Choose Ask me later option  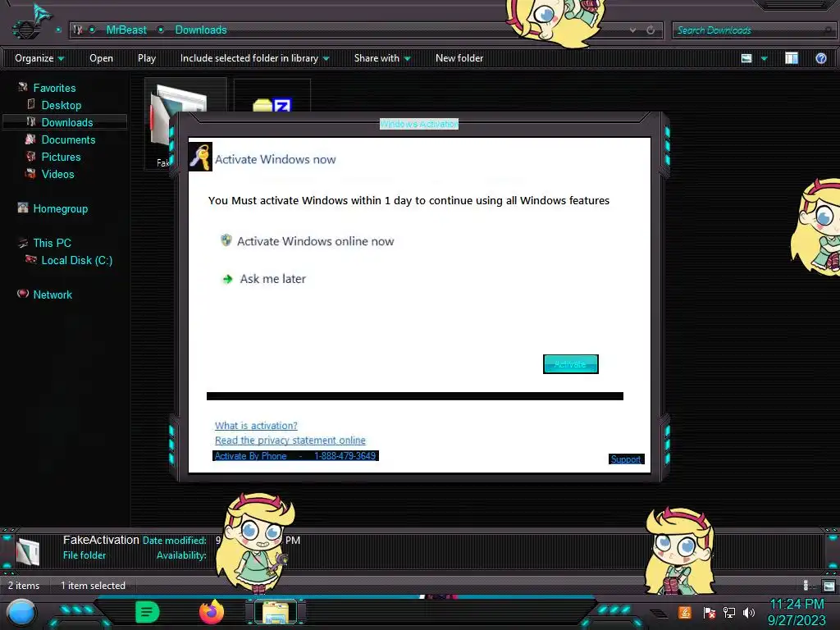tap(272, 279)
